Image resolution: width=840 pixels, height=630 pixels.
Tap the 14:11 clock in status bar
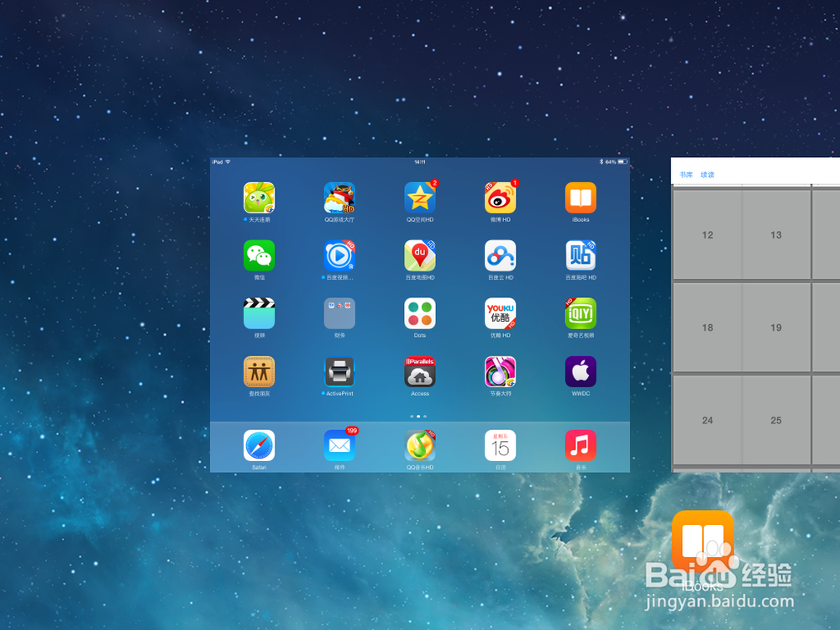(x=420, y=162)
